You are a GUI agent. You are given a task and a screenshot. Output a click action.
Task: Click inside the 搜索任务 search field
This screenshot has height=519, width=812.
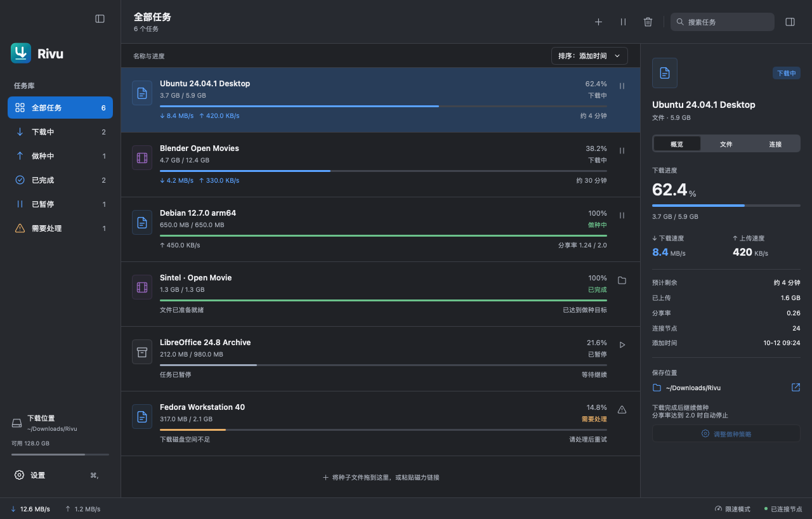click(x=723, y=22)
